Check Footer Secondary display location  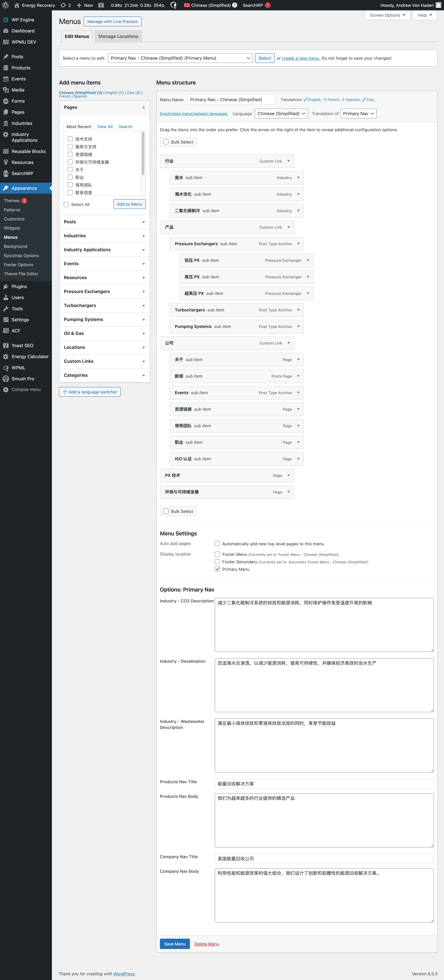pos(217,562)
